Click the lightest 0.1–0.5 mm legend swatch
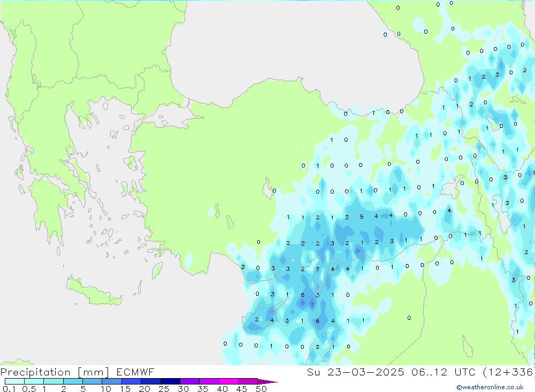 click(14, 381)
